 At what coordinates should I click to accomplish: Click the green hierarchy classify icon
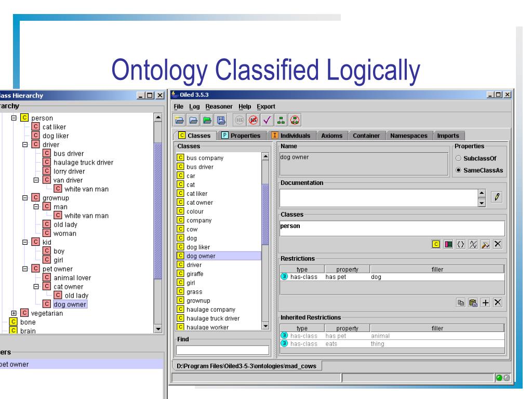(x=281, y=120)
